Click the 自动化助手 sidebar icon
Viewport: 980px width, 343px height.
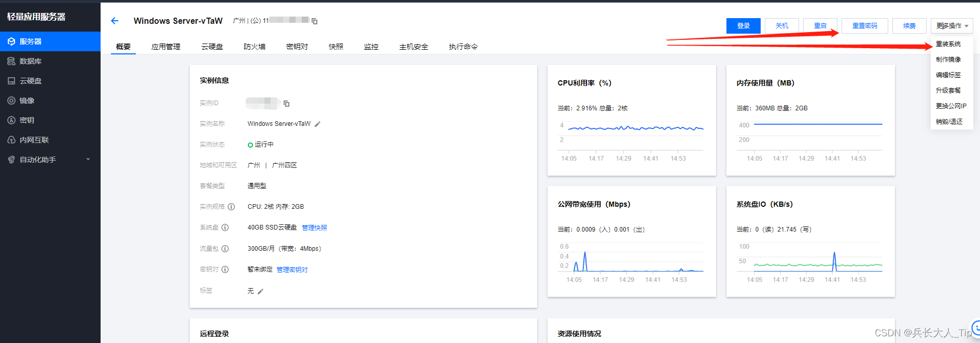click(x=11, y=160)
